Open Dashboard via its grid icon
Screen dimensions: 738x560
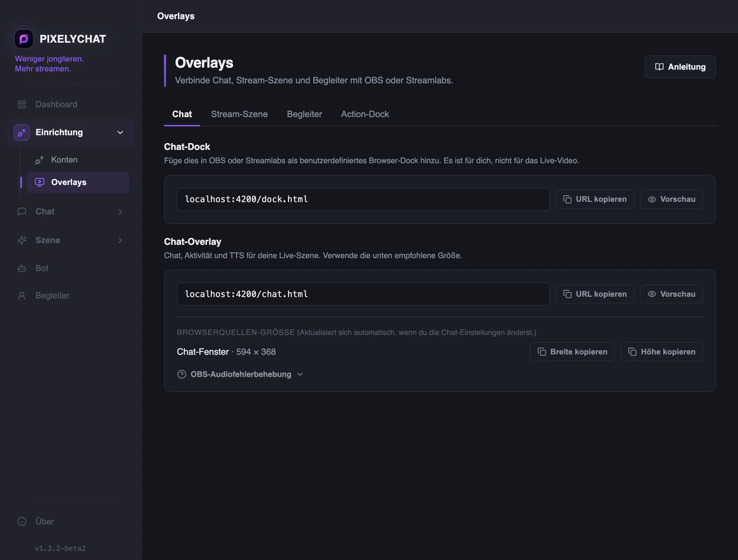pyautogui.click(x=22, y=104)
